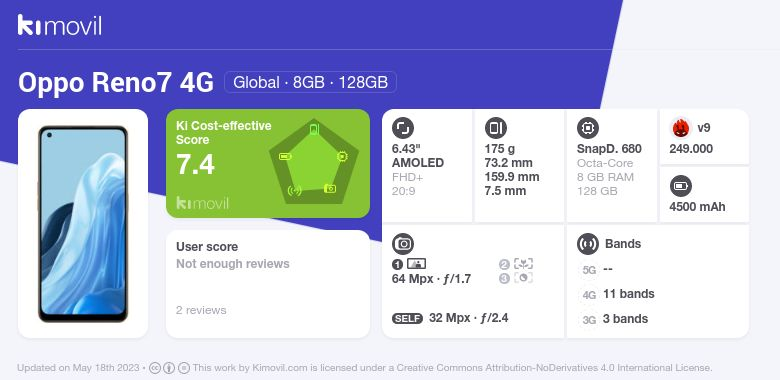780x380 pixels.
Task: Click the green Ki Cost-effective Score card
Action: click(268, 164)
